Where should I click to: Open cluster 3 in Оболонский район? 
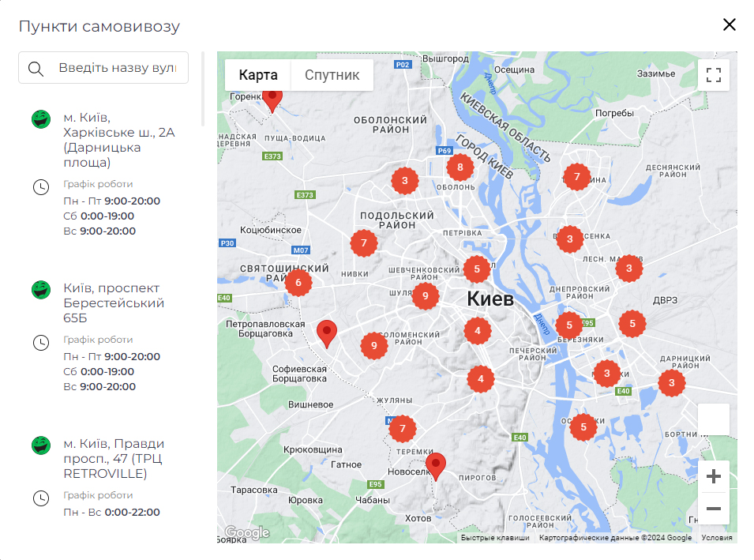click(x=405, y=180)
